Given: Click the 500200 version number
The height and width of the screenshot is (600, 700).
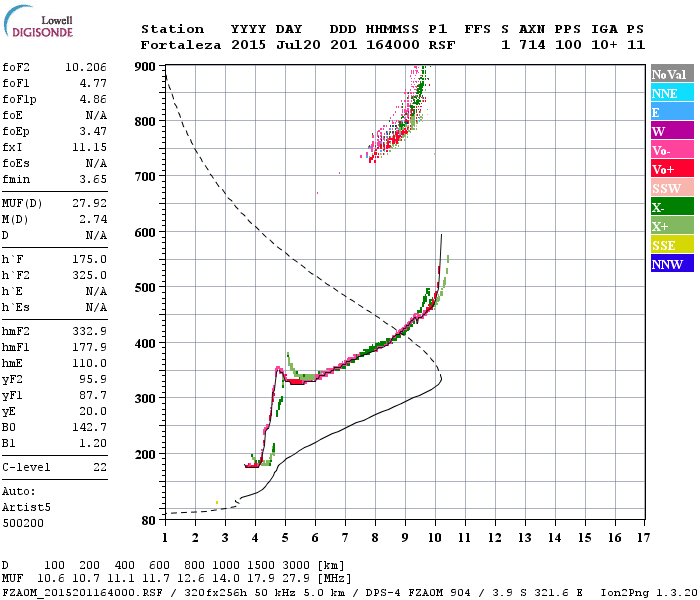Looking at the screenshot, I should [x=23, y=523].
